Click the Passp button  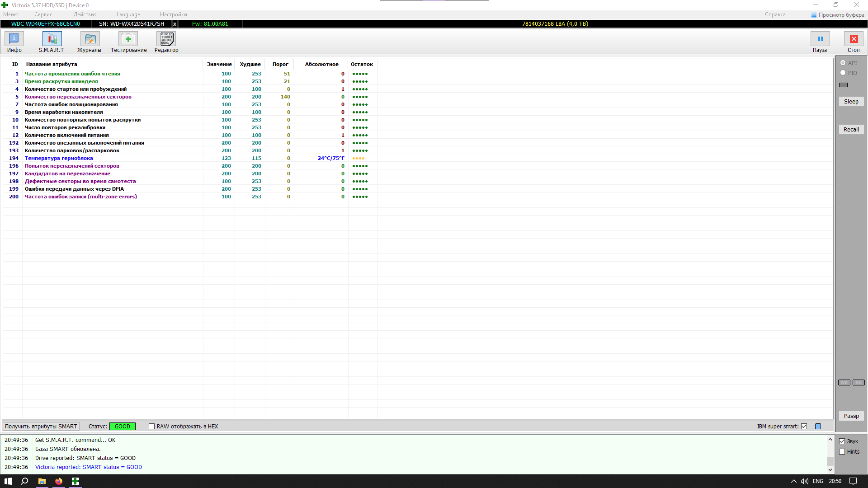click(851, 416)
